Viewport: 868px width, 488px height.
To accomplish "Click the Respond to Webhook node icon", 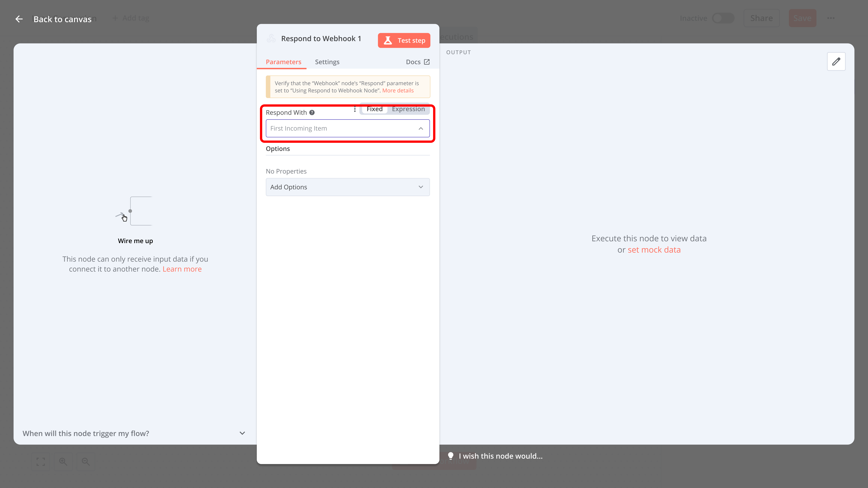I will pyautogui.click(x=271, y=38).
